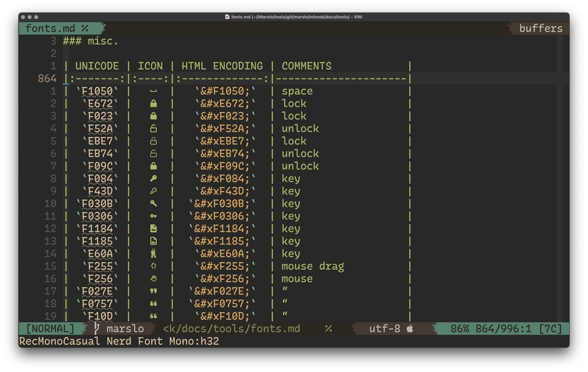Click the quote icon in the F10D row

pos(154,316)
